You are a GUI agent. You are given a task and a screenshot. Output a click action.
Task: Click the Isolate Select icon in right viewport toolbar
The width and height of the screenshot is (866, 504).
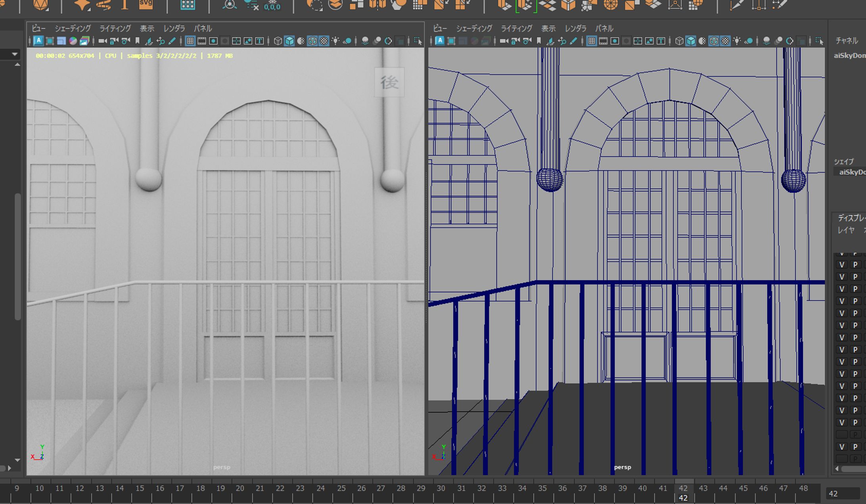coord(819,41)
